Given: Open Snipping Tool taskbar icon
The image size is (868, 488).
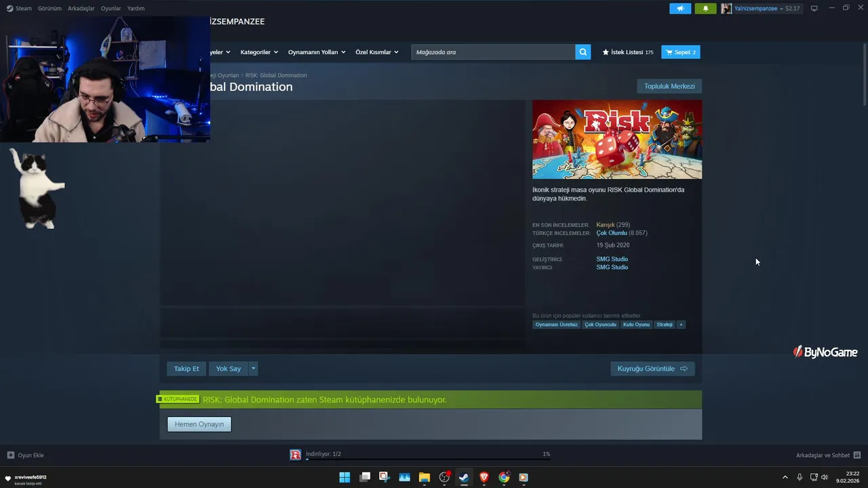Looking at the screenshot, I should click(384, 477).
